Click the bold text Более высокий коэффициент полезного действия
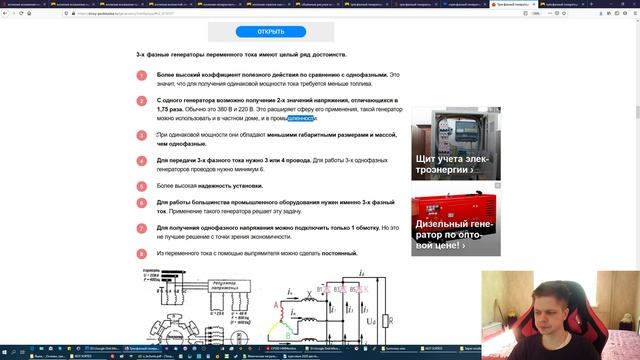The width and height of the screenshot is (640, 360). pos(272,75)
